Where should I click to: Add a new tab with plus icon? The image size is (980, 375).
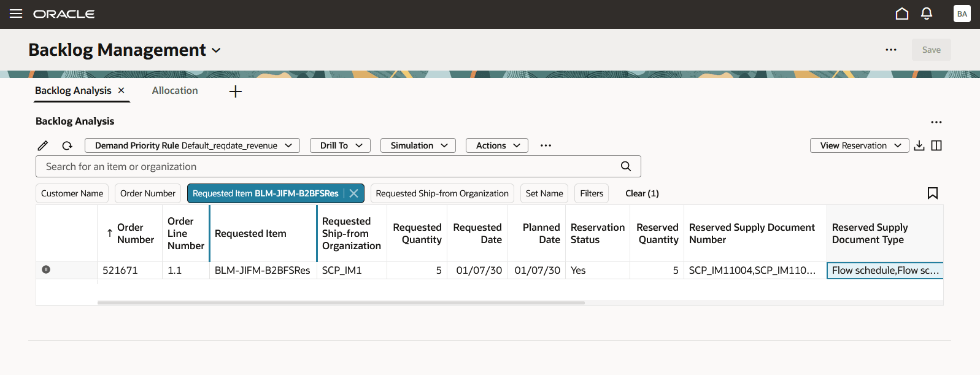coord(236,91)
